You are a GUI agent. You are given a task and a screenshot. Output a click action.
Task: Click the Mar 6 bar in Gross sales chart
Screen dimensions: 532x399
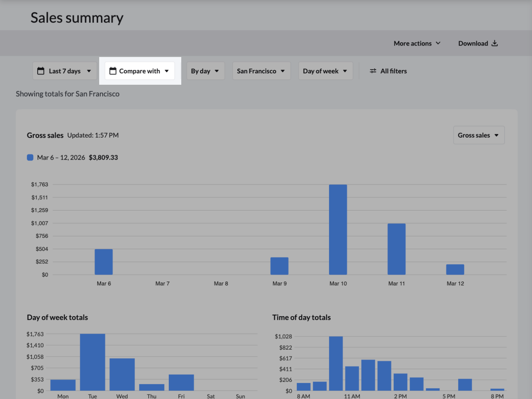pyautogui.click(x=104, y=262)
